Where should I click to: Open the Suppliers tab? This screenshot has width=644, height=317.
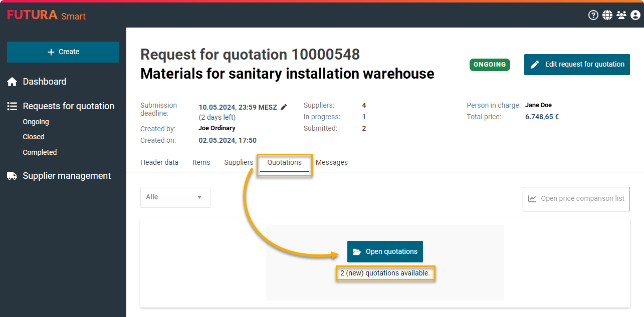click(239, 162)
